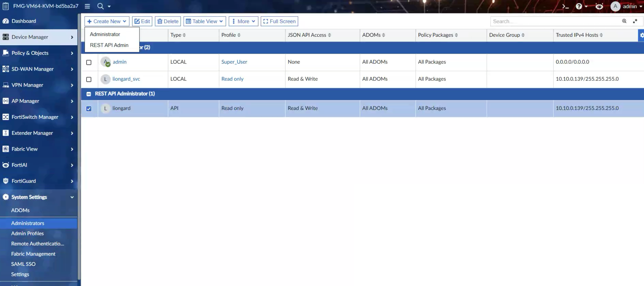Sort by the Type column header
Viewport: 644px width, 286px height.
(178, 35)
